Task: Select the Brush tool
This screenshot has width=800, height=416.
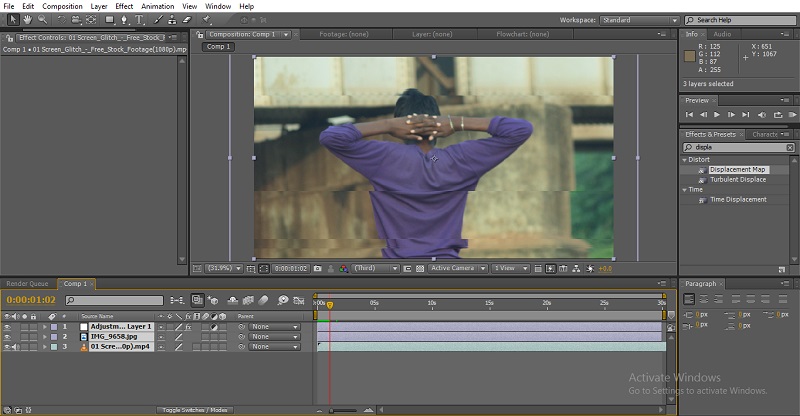Action: click(x=158, y=20)
